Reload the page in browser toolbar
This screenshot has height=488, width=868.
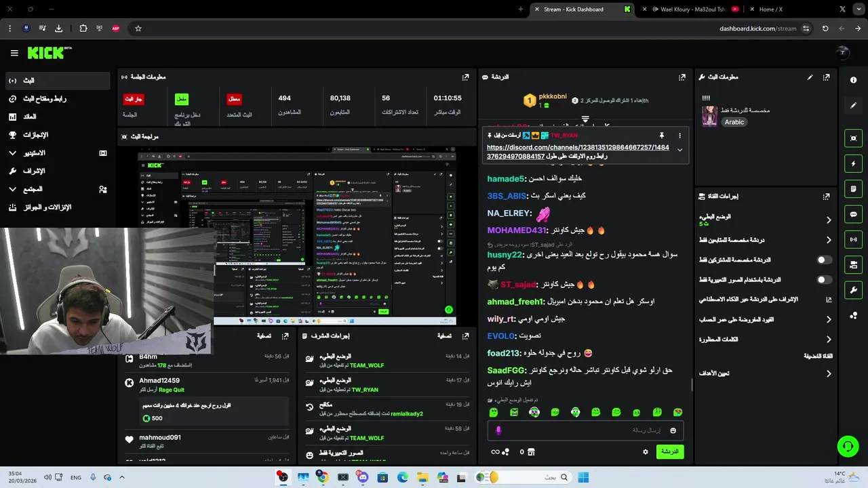point(825,28)
